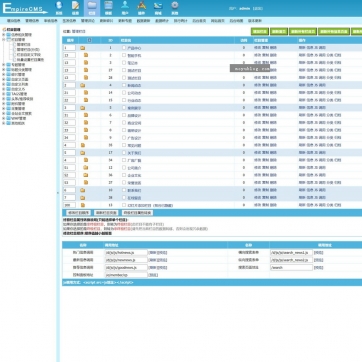Tick the checkbox in ID 14 row
This screenshot has width=362, height=362.
click(124, 93)
